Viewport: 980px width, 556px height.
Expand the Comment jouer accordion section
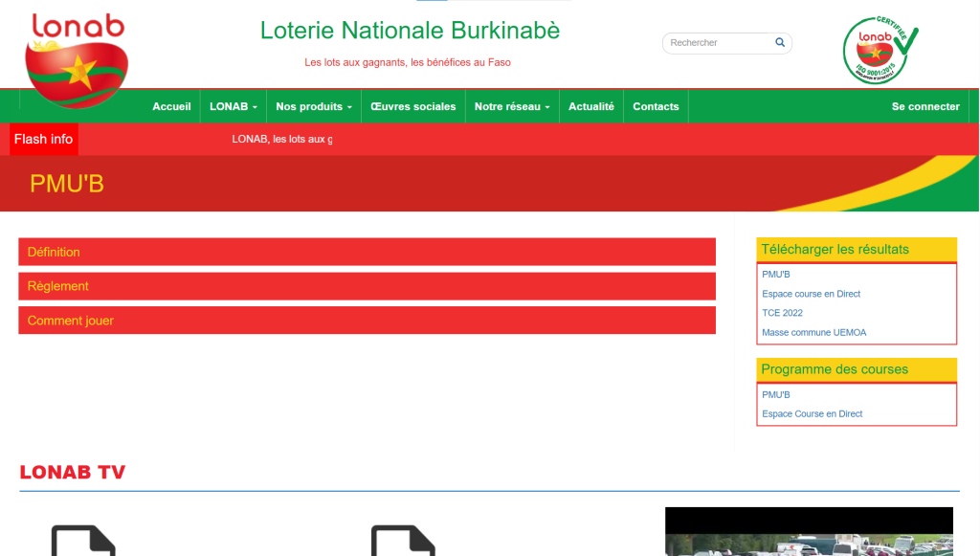pyautogui.click(x=367, y=321)
